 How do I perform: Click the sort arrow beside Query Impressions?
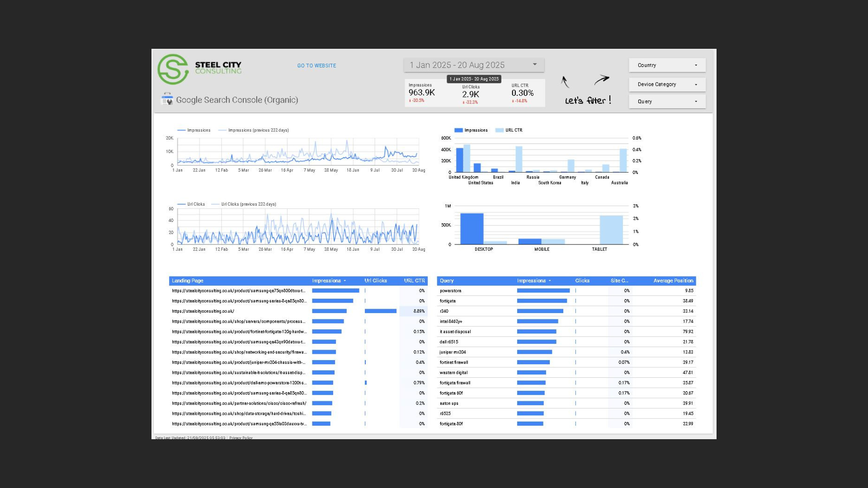click(550, 281)
